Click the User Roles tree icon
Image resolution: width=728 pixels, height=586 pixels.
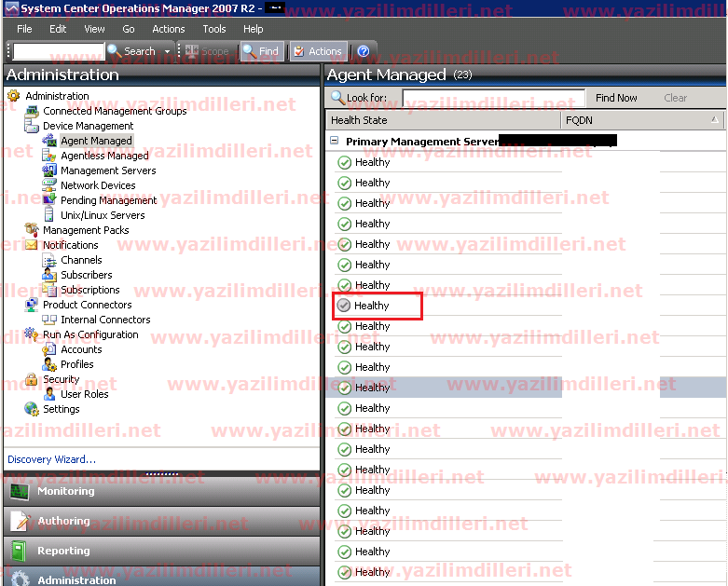pyautogui.click(x=49, y=394)
